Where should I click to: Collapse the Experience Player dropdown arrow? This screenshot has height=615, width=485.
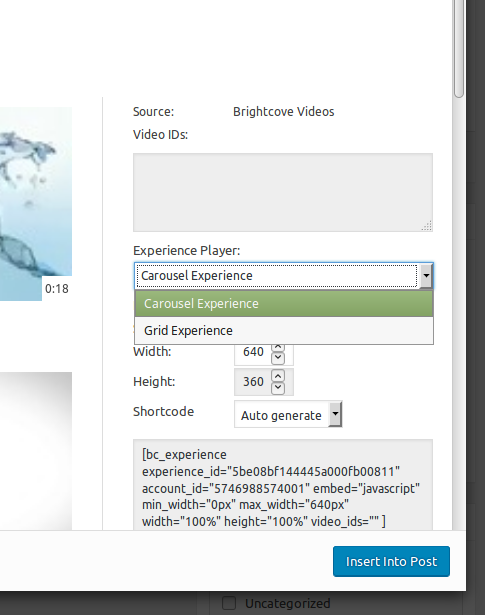[x=426, y=275]
